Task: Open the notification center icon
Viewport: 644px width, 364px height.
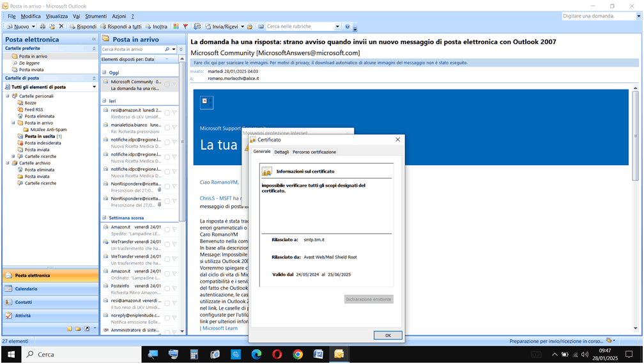Action: pyautogui.click(x=629, y=354)
